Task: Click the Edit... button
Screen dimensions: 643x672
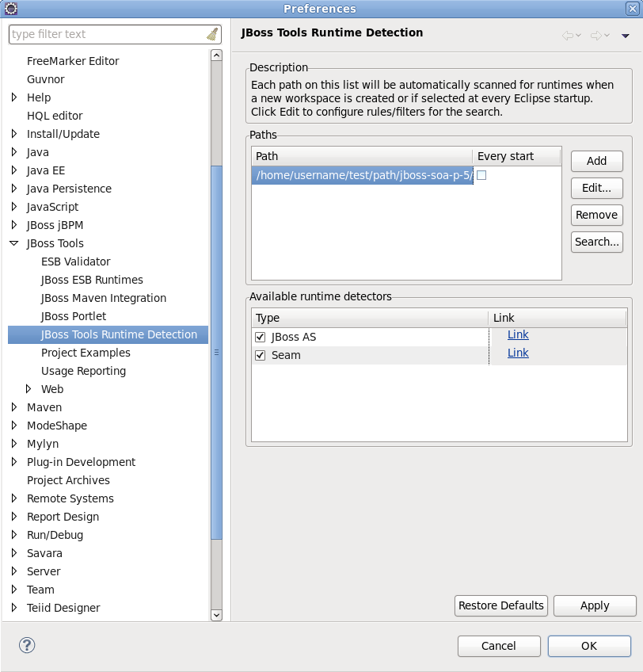Action: click(x=597, y=188)
